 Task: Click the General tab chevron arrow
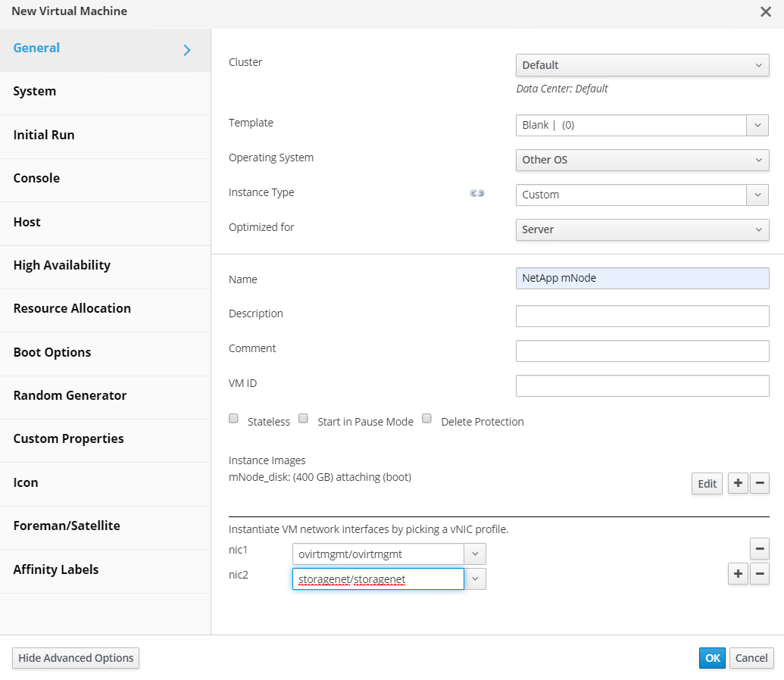tap(187, 50)
